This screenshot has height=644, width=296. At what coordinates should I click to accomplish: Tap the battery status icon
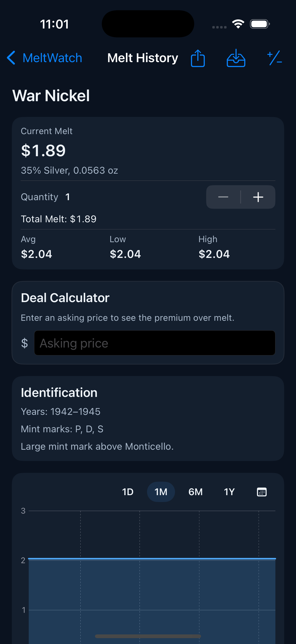(x=259, y=24)
